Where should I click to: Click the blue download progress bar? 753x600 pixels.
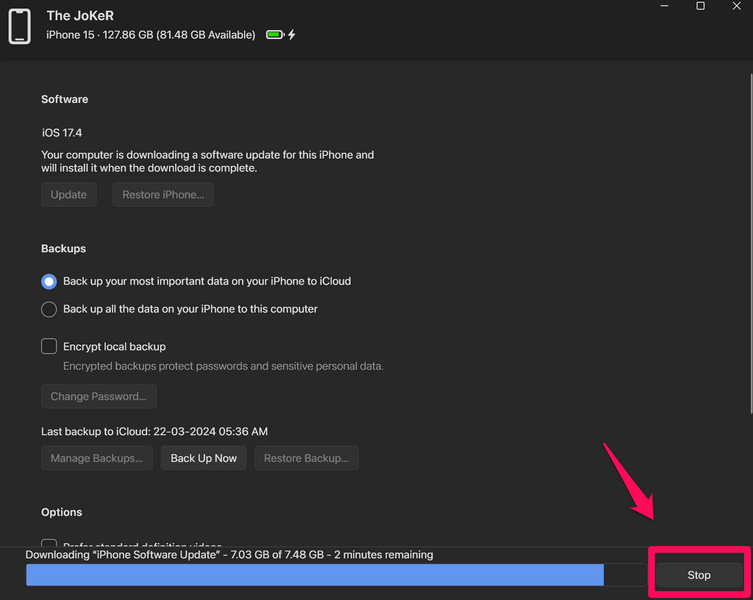[314, 575]
